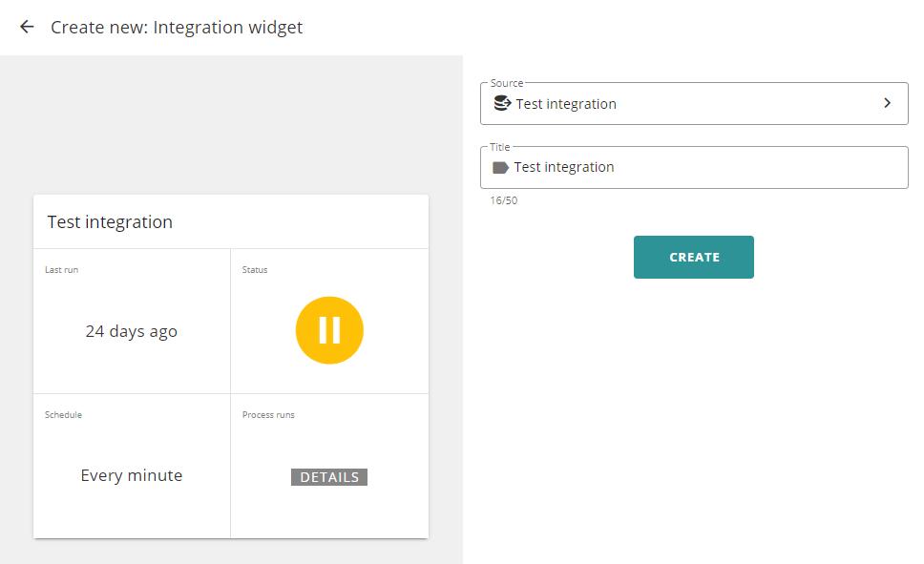Click the 16/50 character counter
924x564 pixels.
(504, 200)
